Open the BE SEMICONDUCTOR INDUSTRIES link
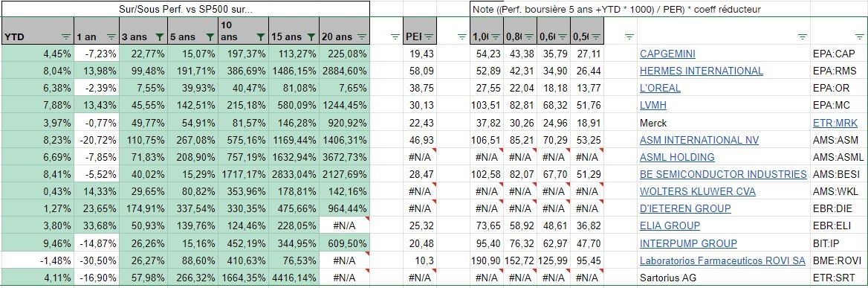Screen dimensions: 868x288 (723, 174)
